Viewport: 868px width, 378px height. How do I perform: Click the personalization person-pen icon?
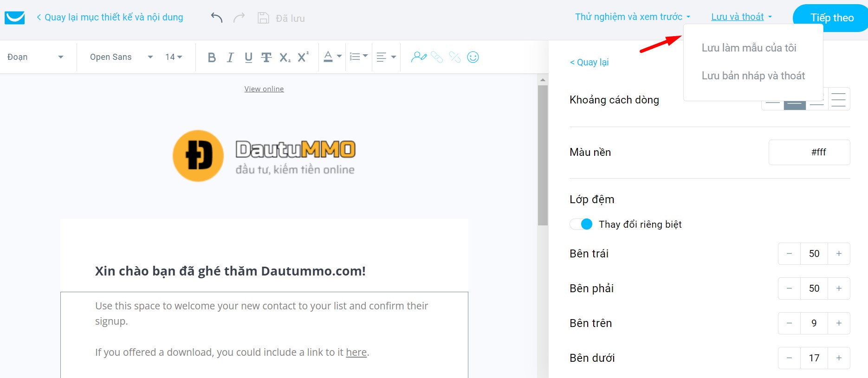point(419,57)
